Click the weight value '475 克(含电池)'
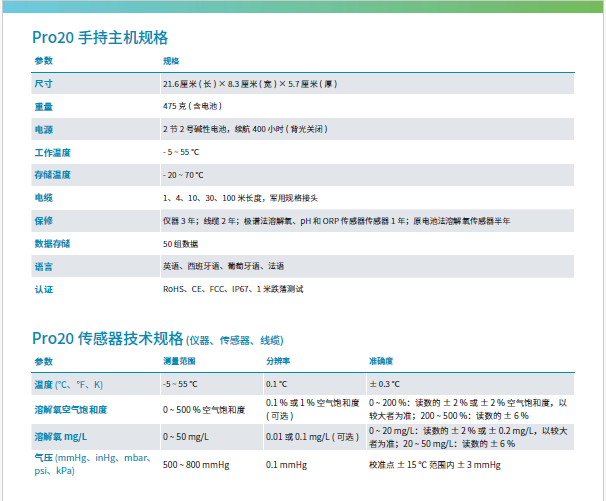The width and height of the screenshot is (606, 501). coord(192,106)
